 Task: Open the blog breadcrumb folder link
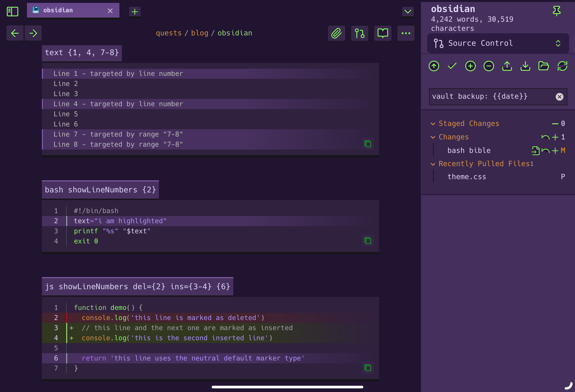tap(199, 33)
